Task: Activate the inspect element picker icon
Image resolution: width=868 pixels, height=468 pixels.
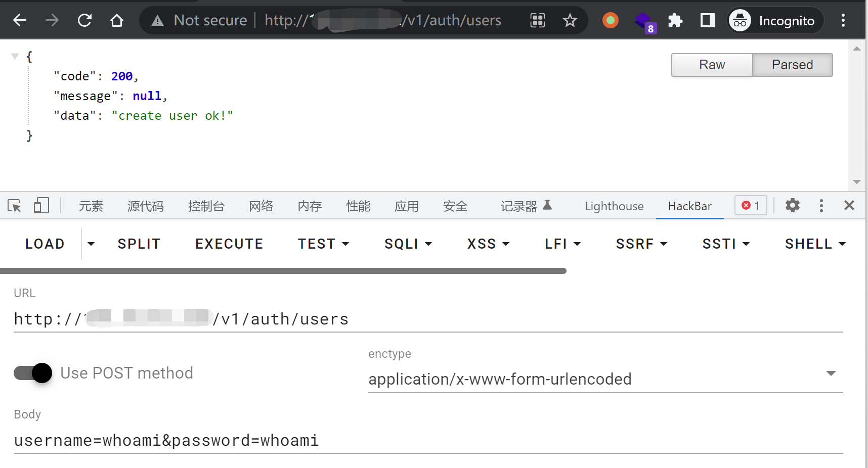Action: (14, 206)
